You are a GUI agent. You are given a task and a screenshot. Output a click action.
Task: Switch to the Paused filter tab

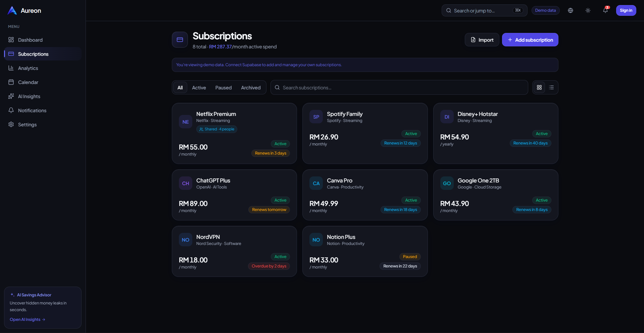click(x=224, y=87)
